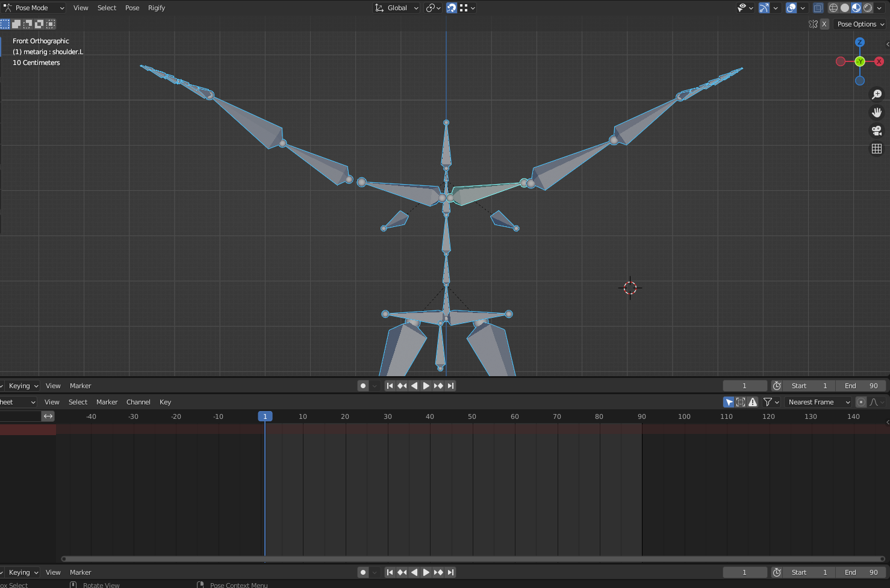The height and width of the screenshot is (588, 890).
Task: Click the red X axis on gizmo
Action: tap(879, 61)
